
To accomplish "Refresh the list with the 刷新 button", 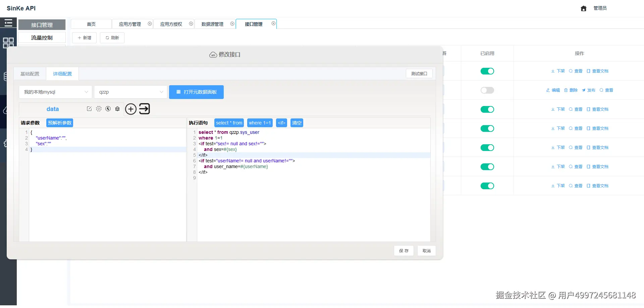I will point(112,38).
